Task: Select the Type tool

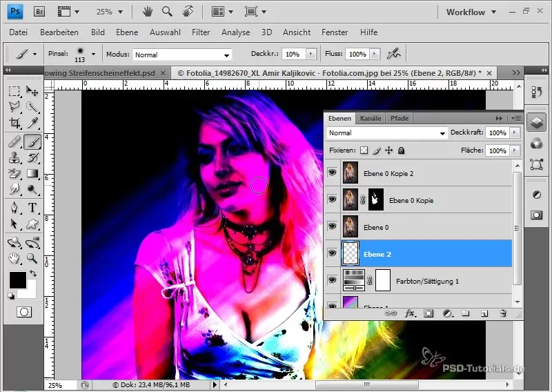Action: pos(32,208)
